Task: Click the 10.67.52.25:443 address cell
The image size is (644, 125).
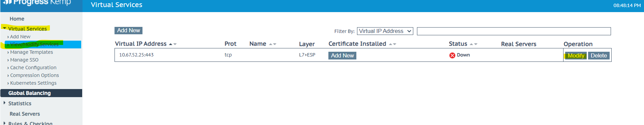Action: (136, 55)
